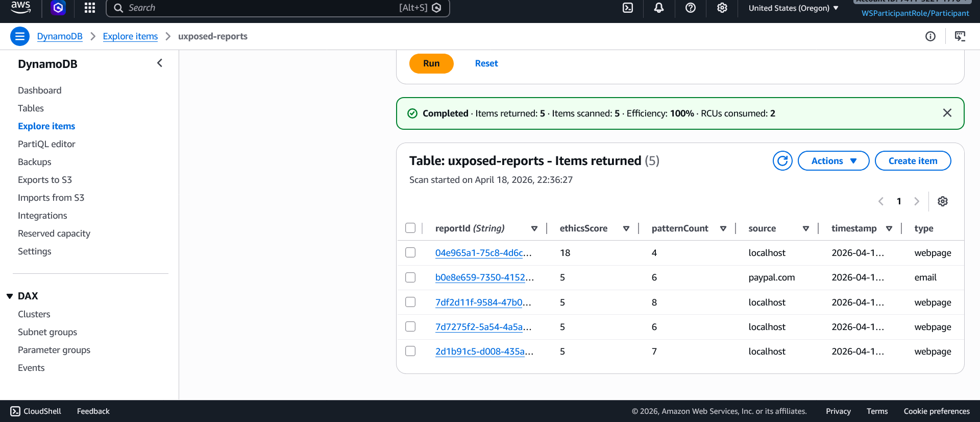The height and width of the screenshot is (422, 980).
Task: Click the CloudShell footer icon
Action: coord(15,411)
